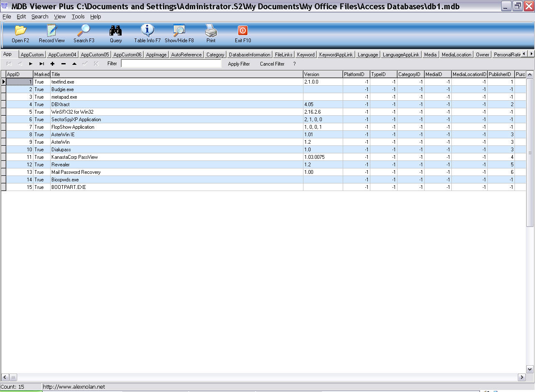Go to the next record navigator button

(x=31, y=64)
